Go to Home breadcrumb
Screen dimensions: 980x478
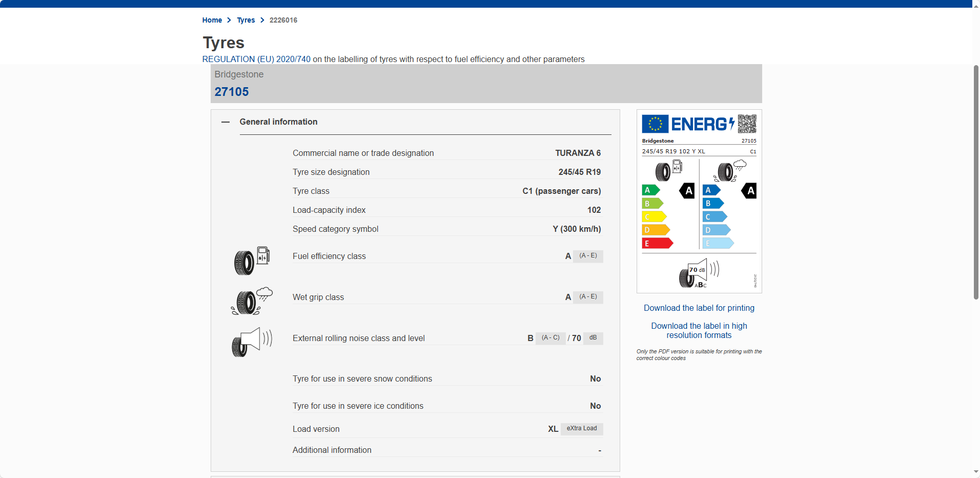(x=212, y=20)
